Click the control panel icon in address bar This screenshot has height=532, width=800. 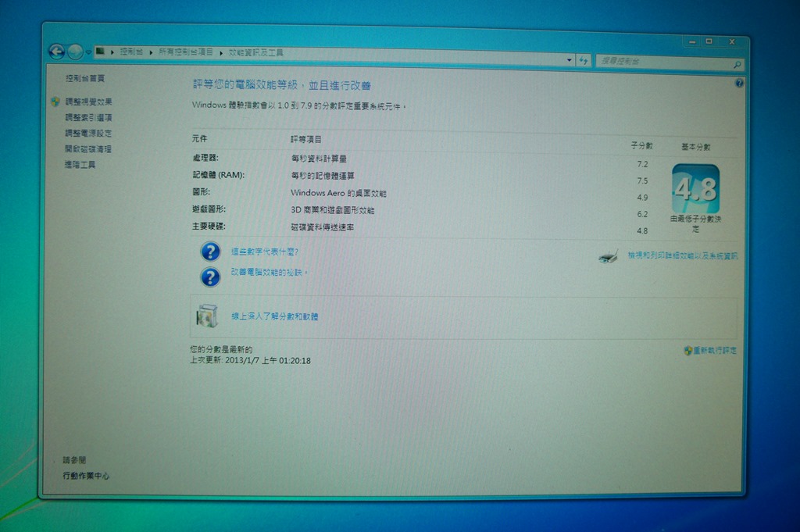(x=100, y=51)
